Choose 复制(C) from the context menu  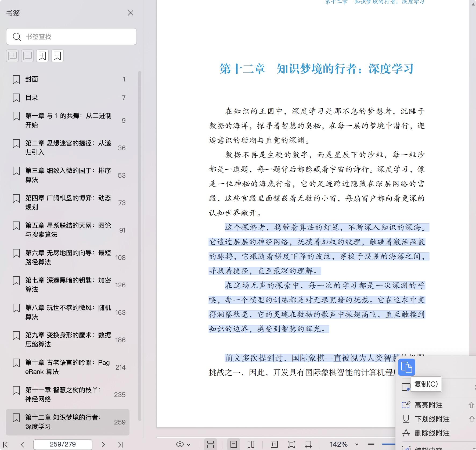pos(426,384)
